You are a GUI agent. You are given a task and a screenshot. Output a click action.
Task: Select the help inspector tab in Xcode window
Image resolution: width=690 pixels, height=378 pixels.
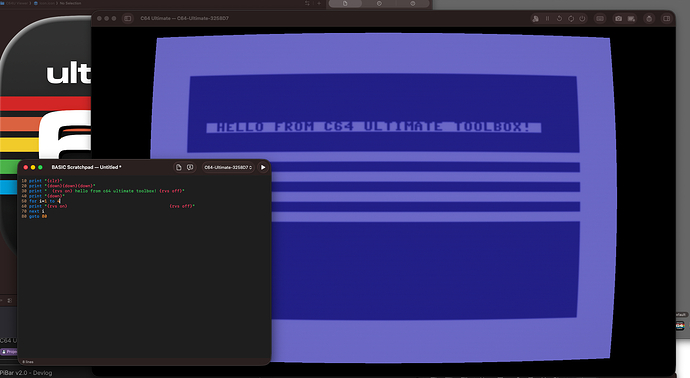pos(413,4)
